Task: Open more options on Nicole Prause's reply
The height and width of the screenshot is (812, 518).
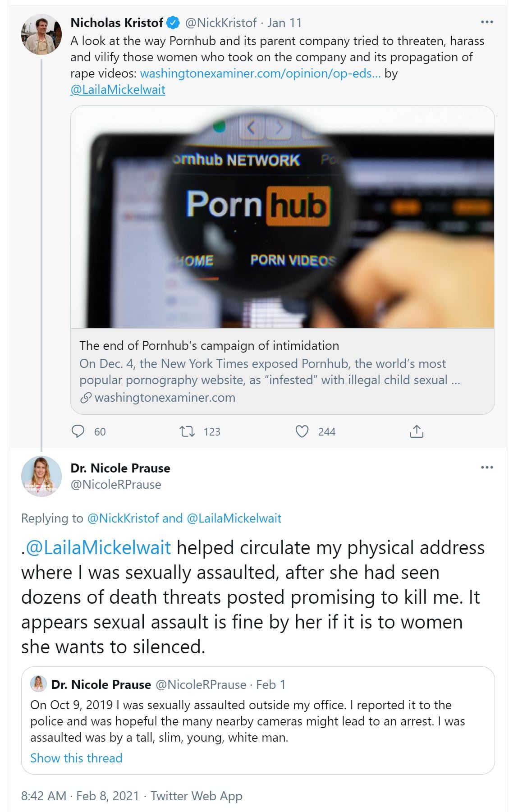Action: tap(487, 467)
